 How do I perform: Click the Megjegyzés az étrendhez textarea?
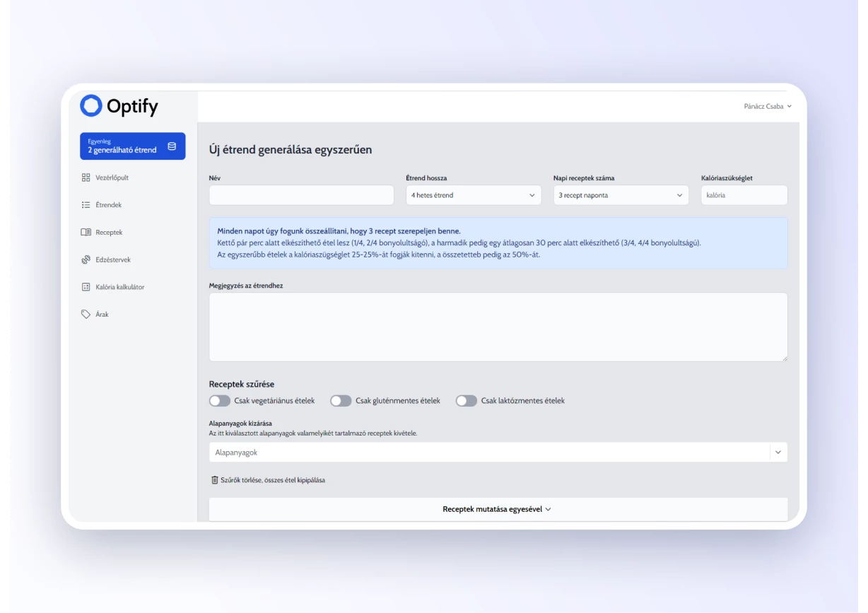pyautogui.click(x=498, y=327)
